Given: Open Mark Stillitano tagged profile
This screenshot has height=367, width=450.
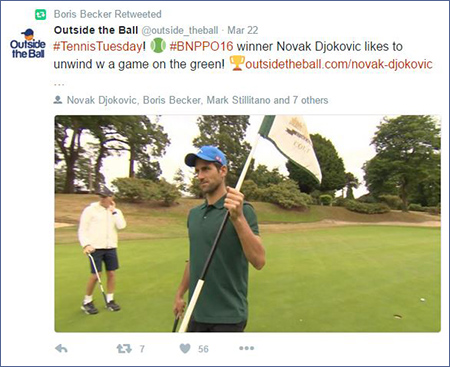Looking at the screenshot, I should pos(239,100).
